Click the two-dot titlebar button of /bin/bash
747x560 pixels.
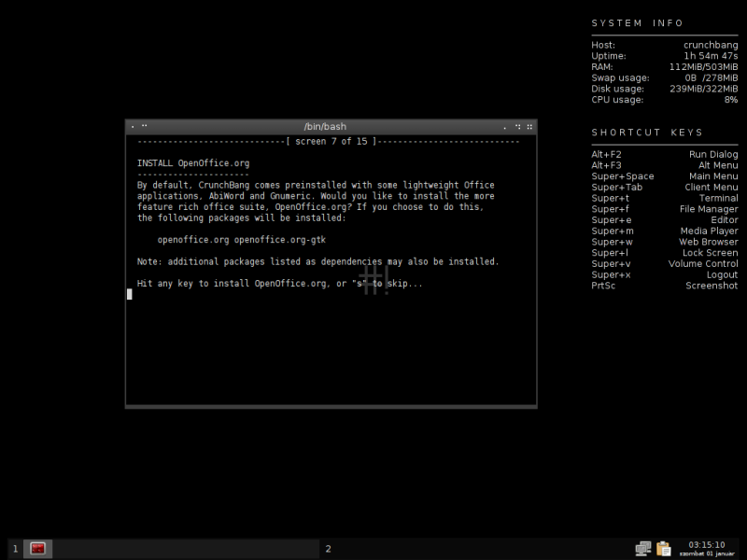pos(145,126)
